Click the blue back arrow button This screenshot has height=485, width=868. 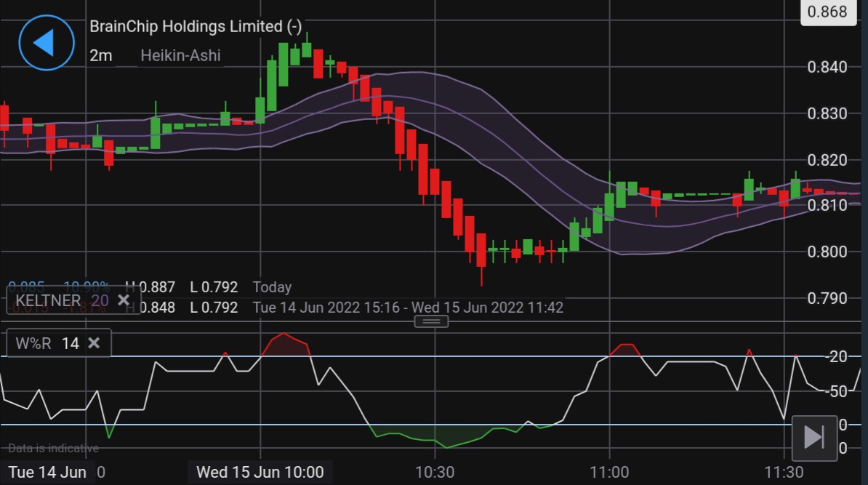pyautogui.click(x=46, y=43)
